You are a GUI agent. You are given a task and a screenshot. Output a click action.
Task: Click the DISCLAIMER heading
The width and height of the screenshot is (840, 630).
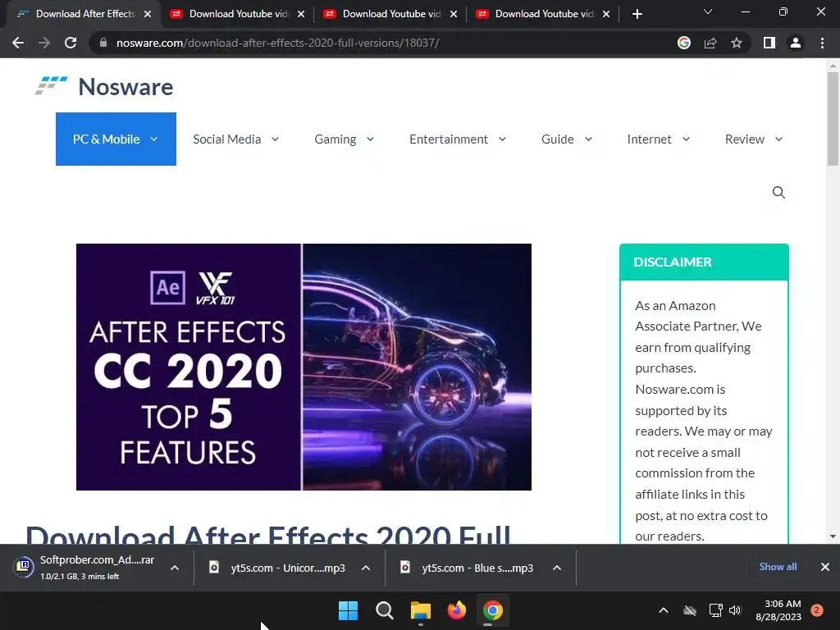click(x=673, y=262)
